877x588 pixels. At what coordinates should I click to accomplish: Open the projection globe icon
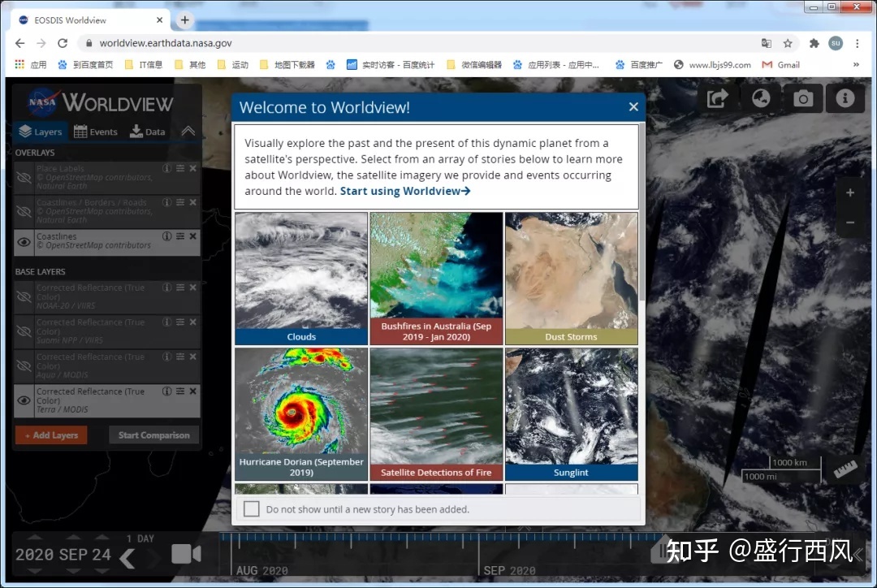[x=761, y=98]
